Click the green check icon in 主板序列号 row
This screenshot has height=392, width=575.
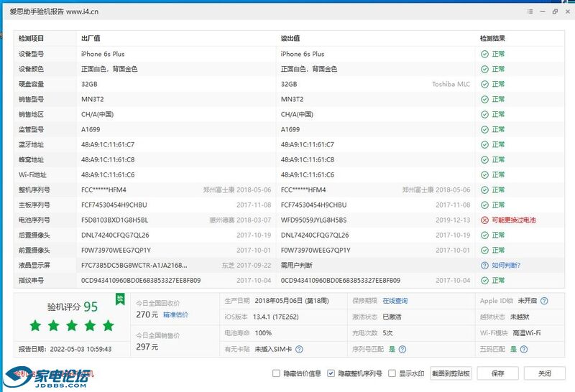coord(484,205)
